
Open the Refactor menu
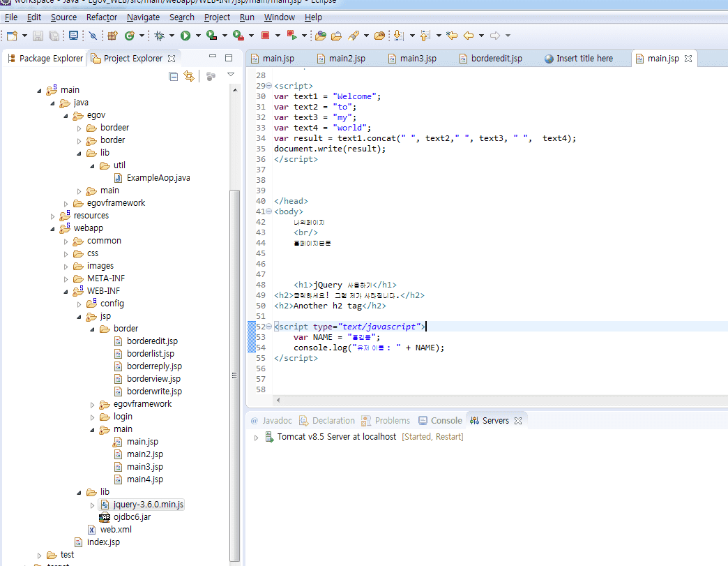101,17
